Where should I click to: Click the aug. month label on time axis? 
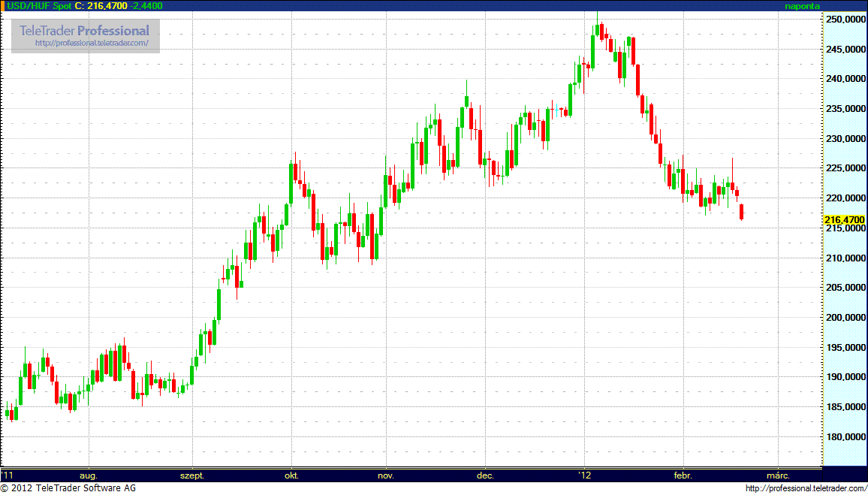[89, 475]
